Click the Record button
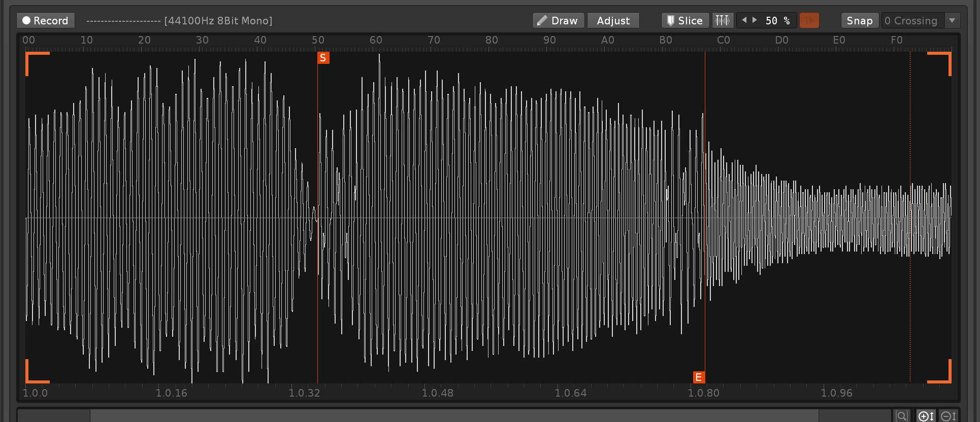Screen dimensions: 980x422 coord(46,20)
